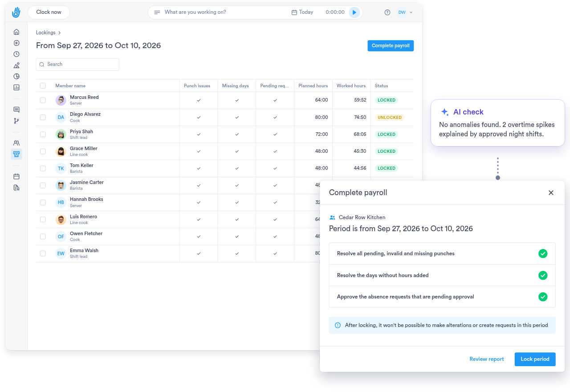Check the box for Tom Keller
570x392 pixels.
[x=43, y=168]
